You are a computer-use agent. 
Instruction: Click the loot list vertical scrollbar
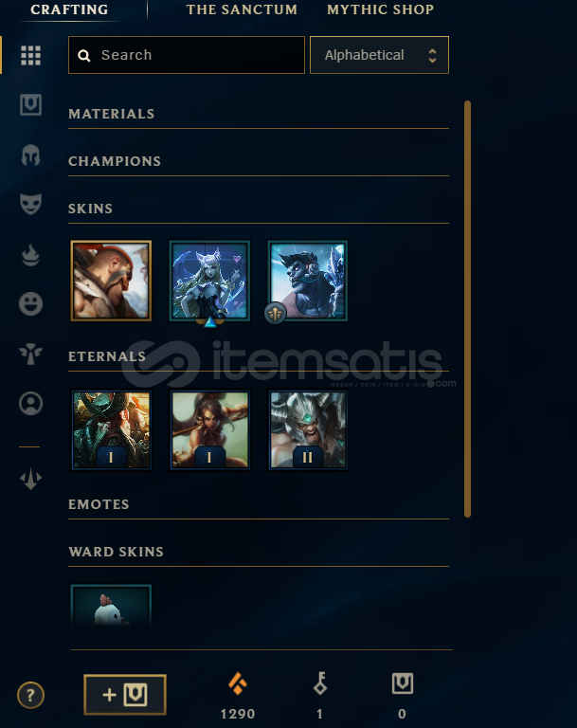[467, 309]
